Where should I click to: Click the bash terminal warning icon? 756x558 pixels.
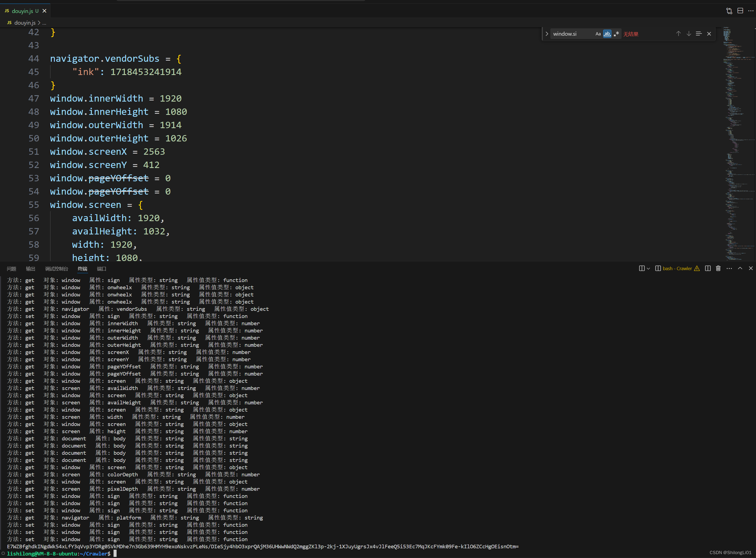(x=697, y=268)
